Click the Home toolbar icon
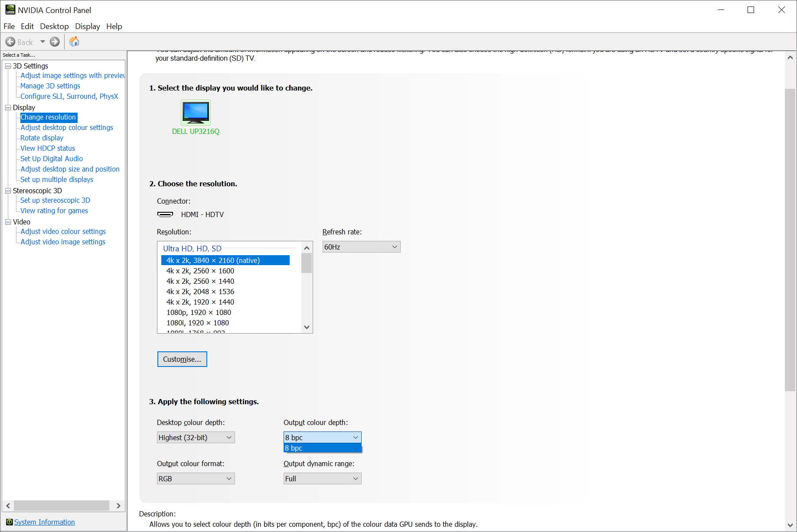This screenshot has width=797, height=532. coord(74,42)
